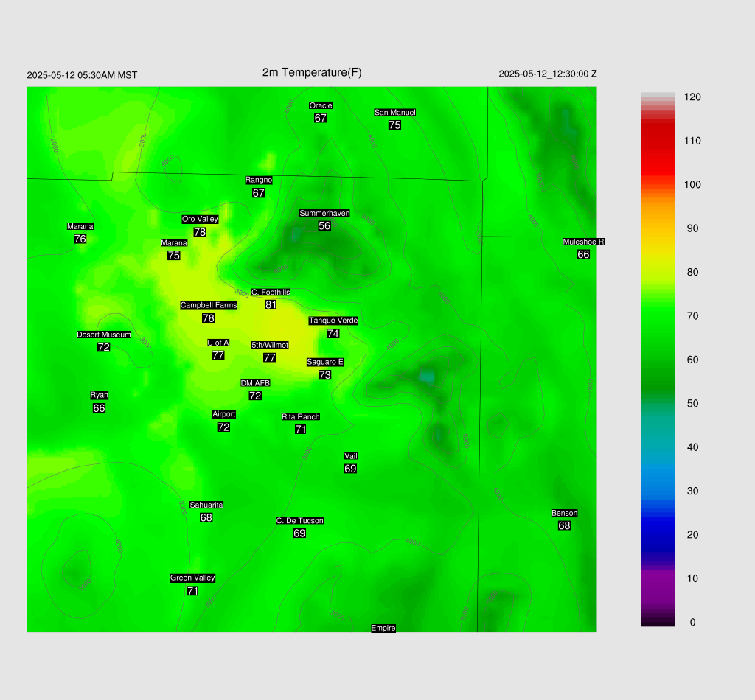This screenshot has height=700, width=755.
Task: Click the 120 tick label on color scale
Action: pyautogui.click(x=692, y=97)
